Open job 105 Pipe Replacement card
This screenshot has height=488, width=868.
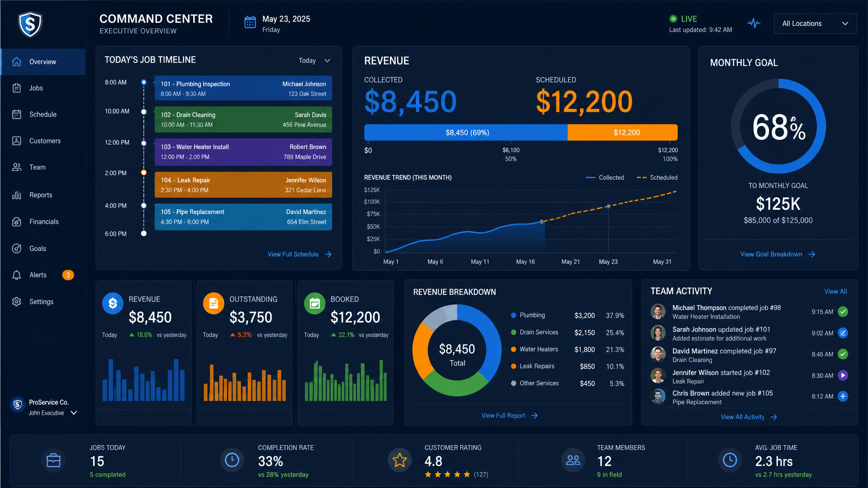click(243, 217)
